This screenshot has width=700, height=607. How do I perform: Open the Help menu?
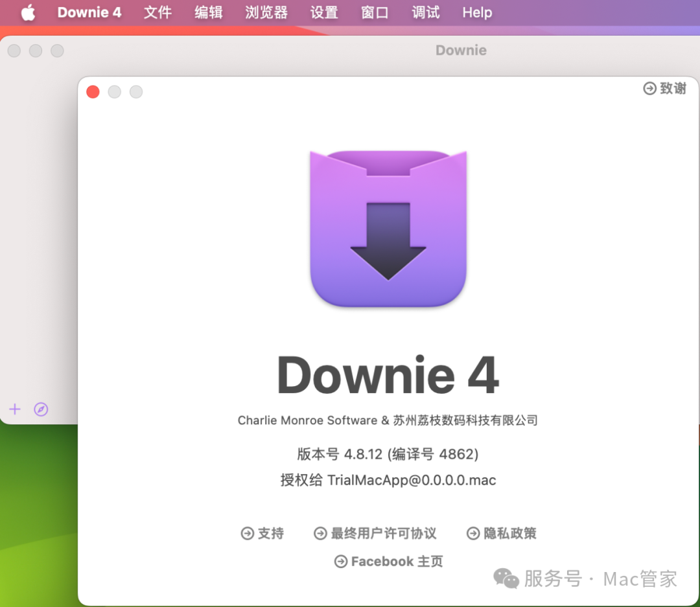click(477, 12)
